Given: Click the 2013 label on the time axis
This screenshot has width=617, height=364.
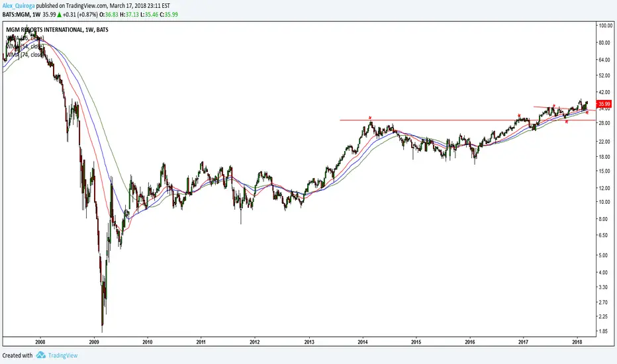Looking at the screenshot, I should click(x=309, y=342).
